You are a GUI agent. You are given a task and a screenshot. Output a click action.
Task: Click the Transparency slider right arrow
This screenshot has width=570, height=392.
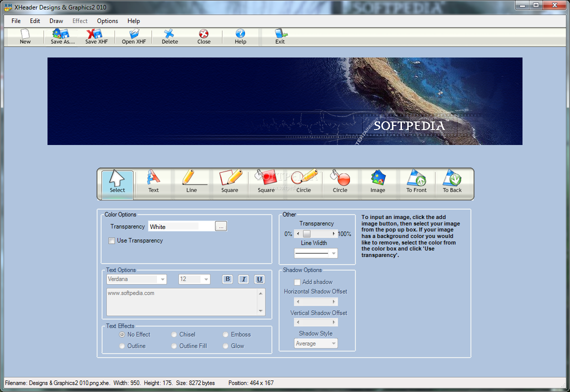coord(333,234)
